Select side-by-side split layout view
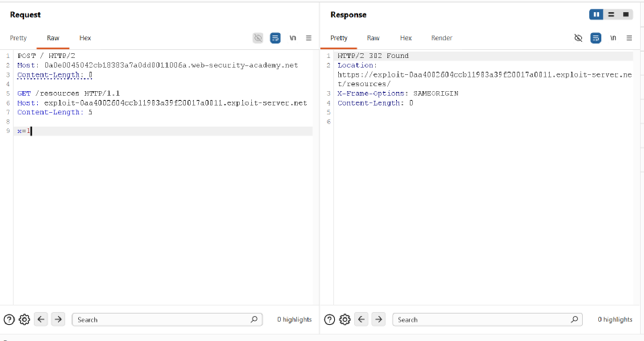Screen dimensions: 644x341 click(x=597, y=15)
